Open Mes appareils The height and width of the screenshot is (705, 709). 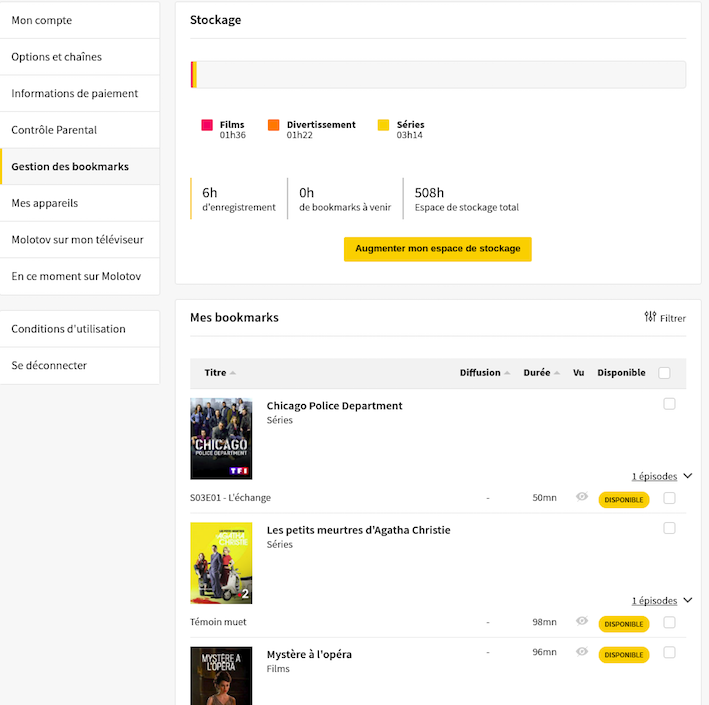(x=80, y=203)
